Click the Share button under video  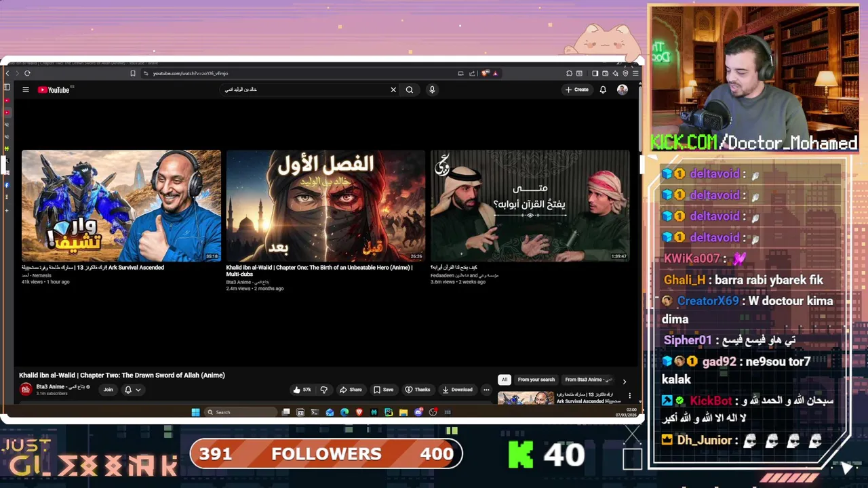[351, 390]
